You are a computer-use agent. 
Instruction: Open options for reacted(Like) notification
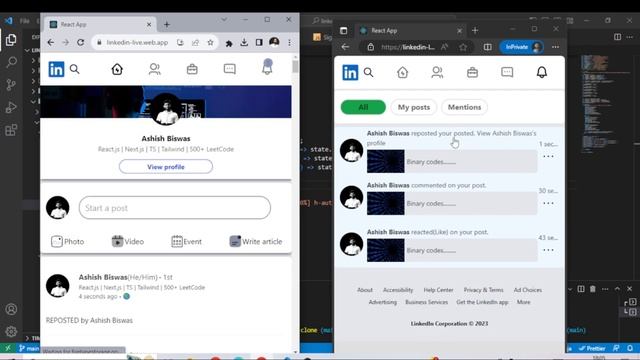point(548,250)
